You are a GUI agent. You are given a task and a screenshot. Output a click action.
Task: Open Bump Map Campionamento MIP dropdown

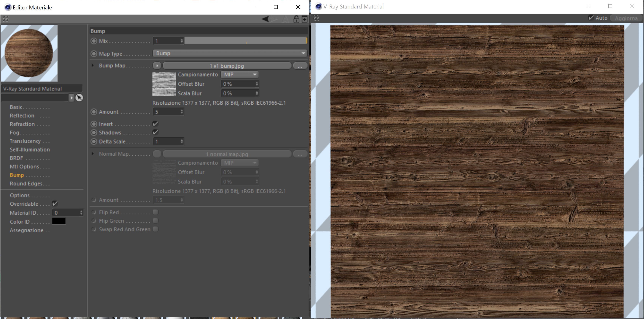point(239,74)
